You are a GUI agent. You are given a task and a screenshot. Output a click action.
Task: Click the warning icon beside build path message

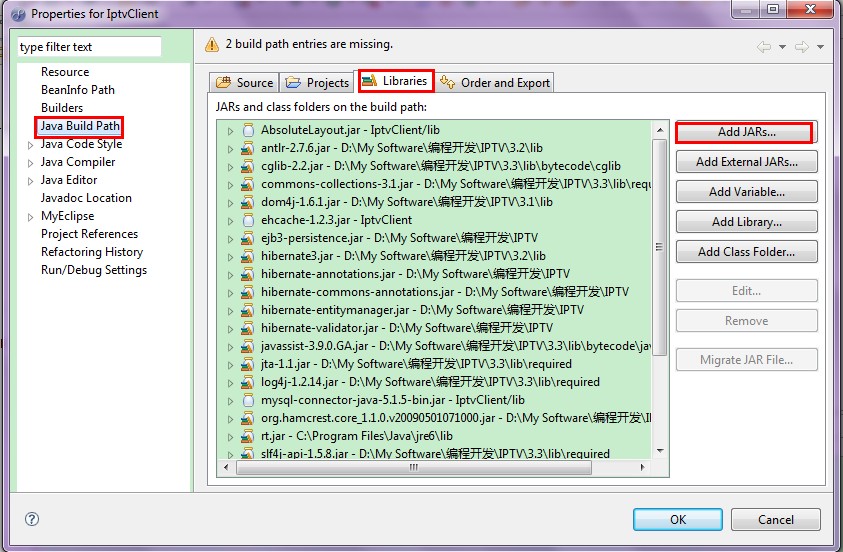(212, 45)
